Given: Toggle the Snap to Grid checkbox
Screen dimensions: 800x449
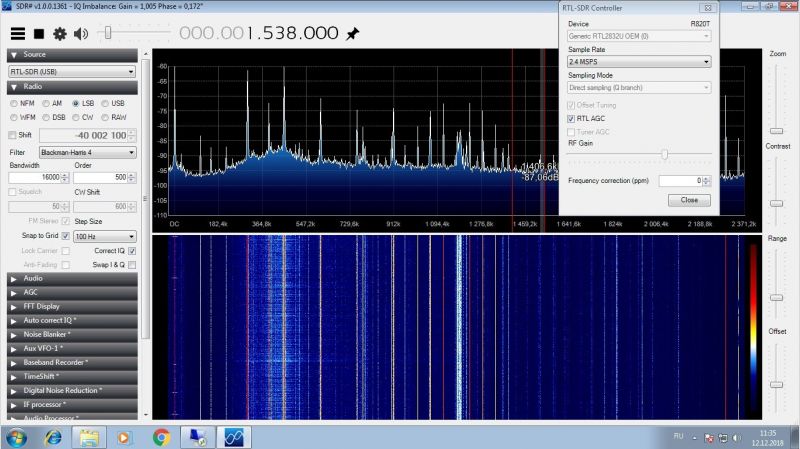Looking at the screenshot, I should click(65, 236).
